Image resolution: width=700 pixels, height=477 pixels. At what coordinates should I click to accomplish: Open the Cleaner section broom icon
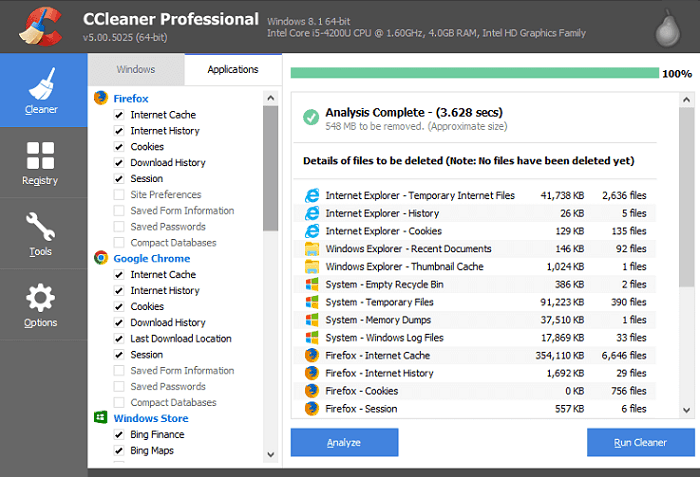[42, 84]
